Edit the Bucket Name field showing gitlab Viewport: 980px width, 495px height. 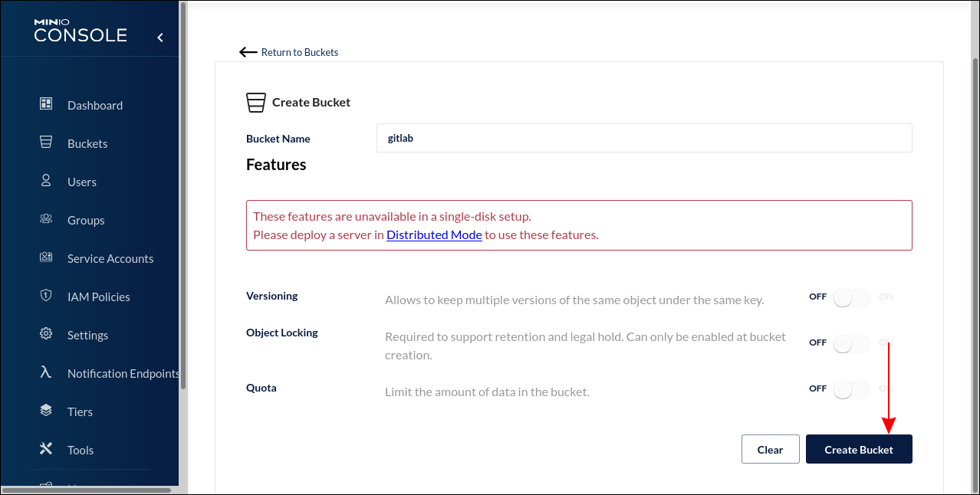[643, 138]
